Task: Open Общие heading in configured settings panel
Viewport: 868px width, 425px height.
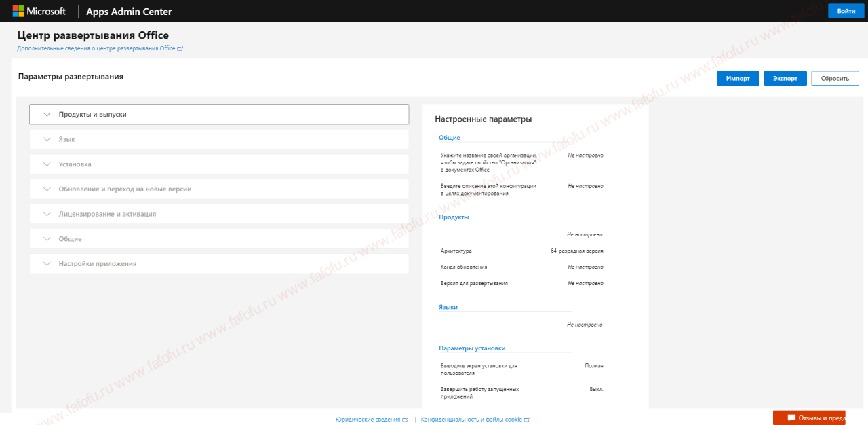Action: tap(449, 138)
